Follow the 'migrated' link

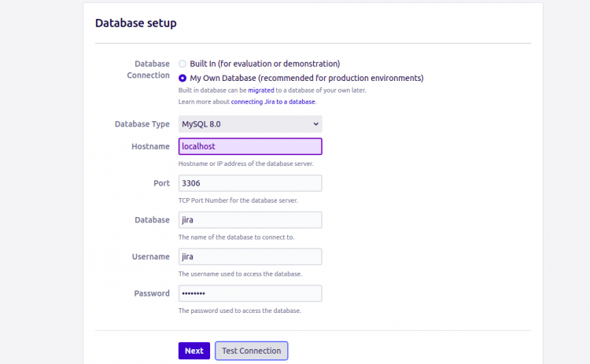pos(260,90)
